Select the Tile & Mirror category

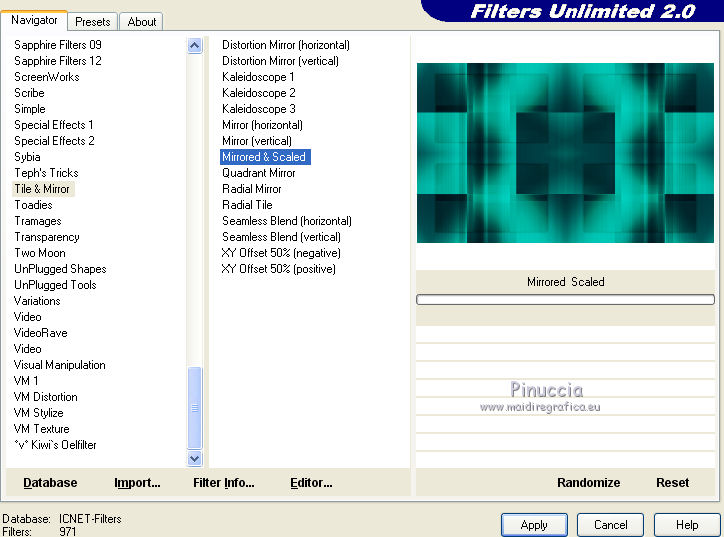[42, 189]
